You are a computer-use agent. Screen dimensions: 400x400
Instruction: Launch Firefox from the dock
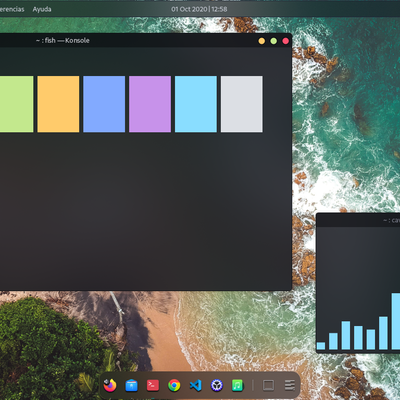110,385
